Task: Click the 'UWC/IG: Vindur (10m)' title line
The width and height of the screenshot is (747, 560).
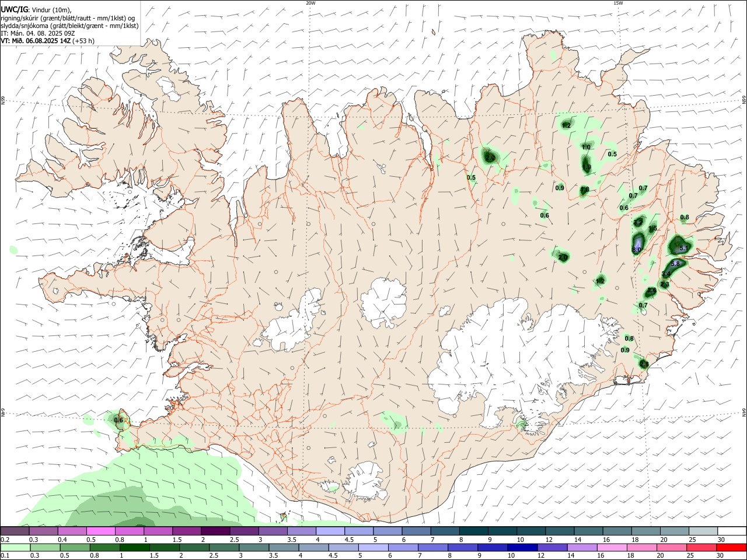Action: [x=36, y=10]
